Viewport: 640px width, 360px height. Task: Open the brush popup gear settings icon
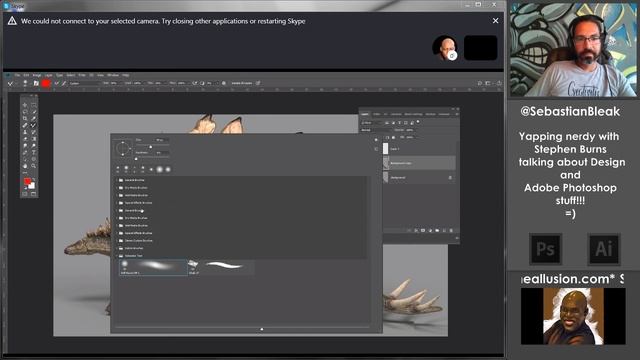tap(376, 140)
